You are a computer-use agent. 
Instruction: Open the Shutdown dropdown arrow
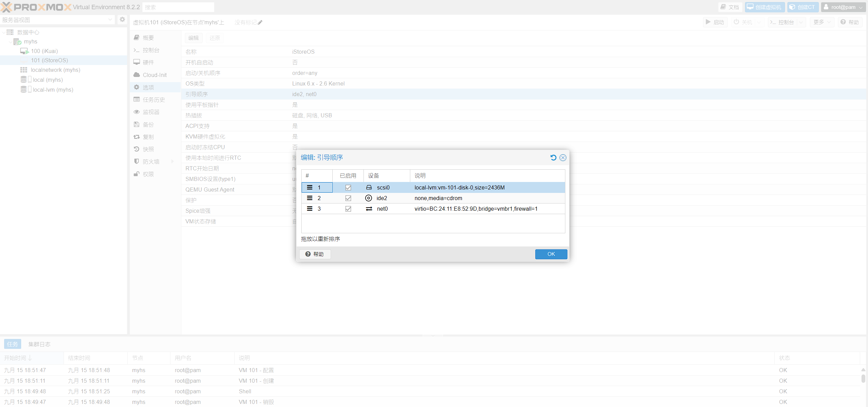(759, 22)
